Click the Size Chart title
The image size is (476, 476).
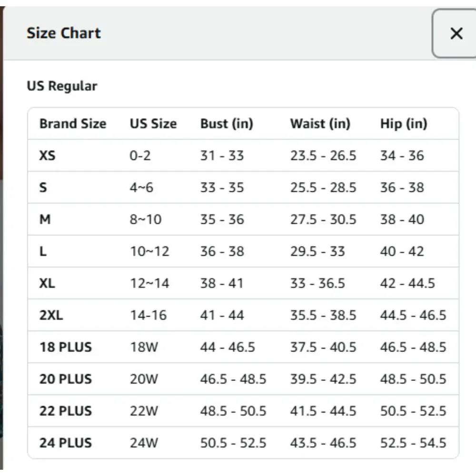click(x=64, y=33)
